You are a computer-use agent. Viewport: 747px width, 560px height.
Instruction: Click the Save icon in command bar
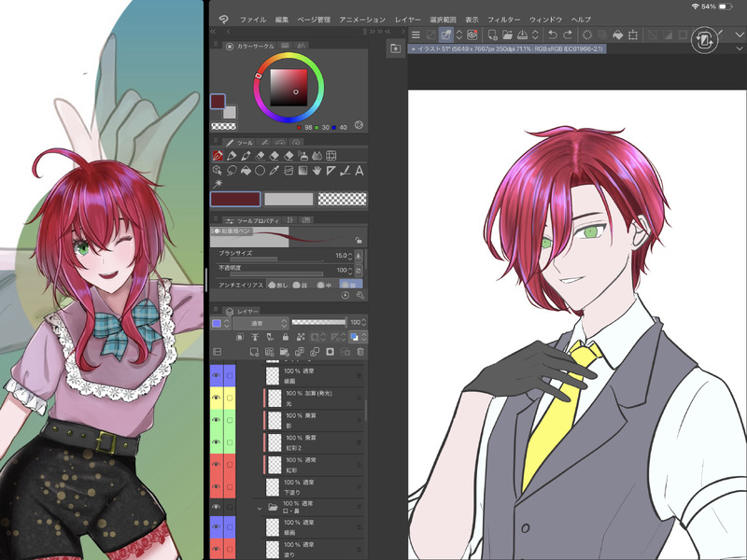click(522, 35)
